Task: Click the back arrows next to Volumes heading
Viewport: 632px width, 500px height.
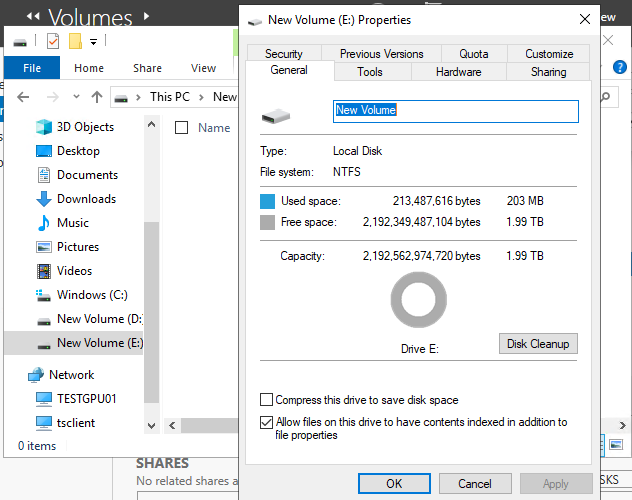Action: pos(33,16)
